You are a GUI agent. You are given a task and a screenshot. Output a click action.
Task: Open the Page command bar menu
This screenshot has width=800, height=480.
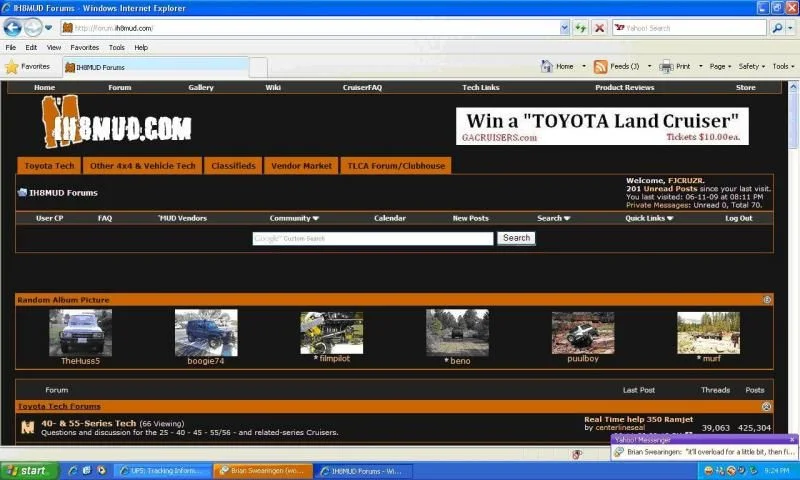[x=720, y=66]
